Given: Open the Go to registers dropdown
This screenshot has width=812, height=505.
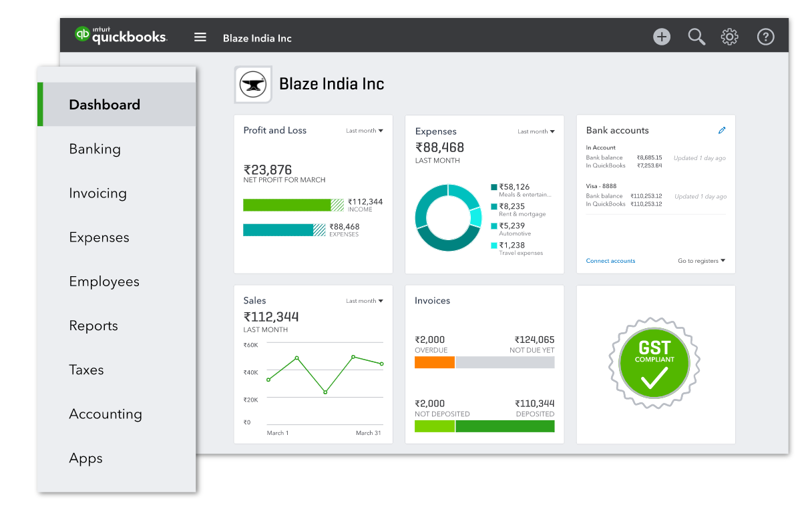Looking at the screenshot, I should pos(701,261).
